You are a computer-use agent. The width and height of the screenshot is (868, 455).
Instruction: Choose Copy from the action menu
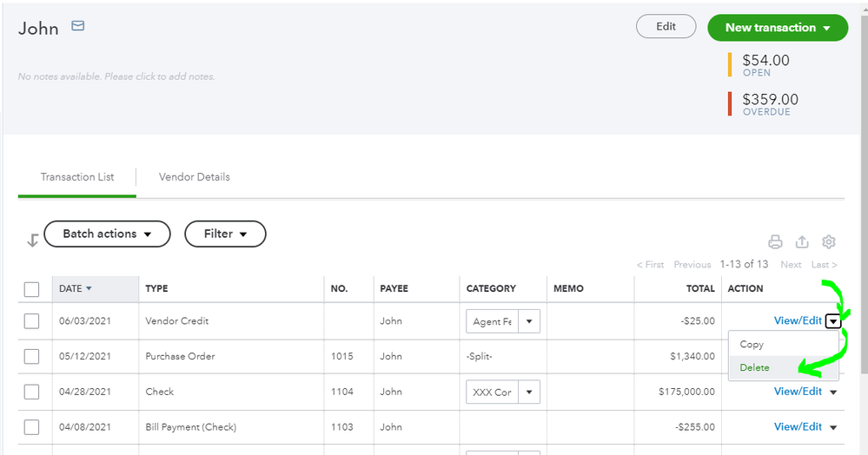pos(752,345)
